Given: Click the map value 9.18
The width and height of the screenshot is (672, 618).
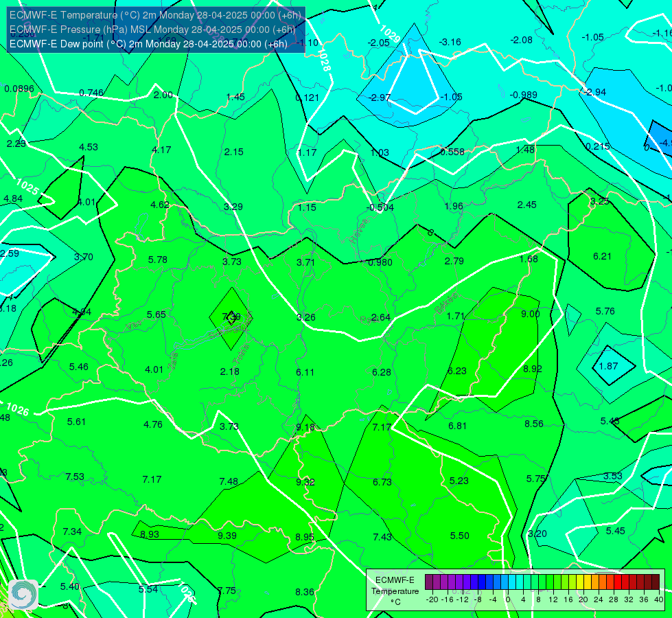Looking at the screenshot, I should [305, 428].
